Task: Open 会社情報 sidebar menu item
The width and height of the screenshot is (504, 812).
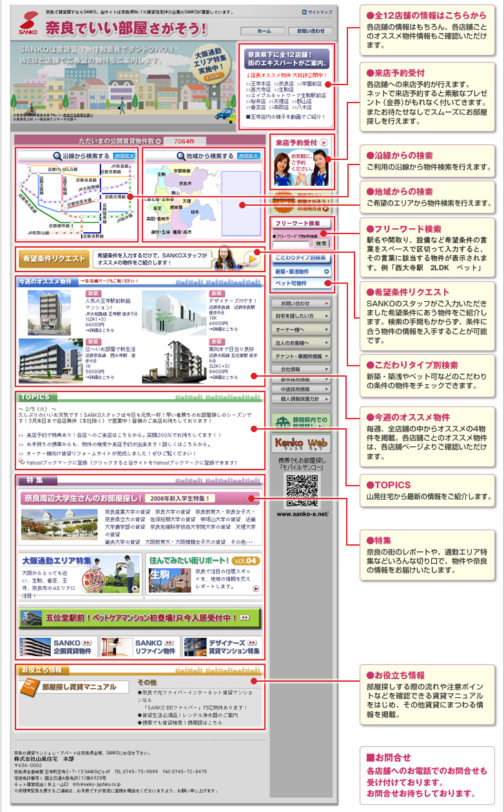Action: coord(302,370)
